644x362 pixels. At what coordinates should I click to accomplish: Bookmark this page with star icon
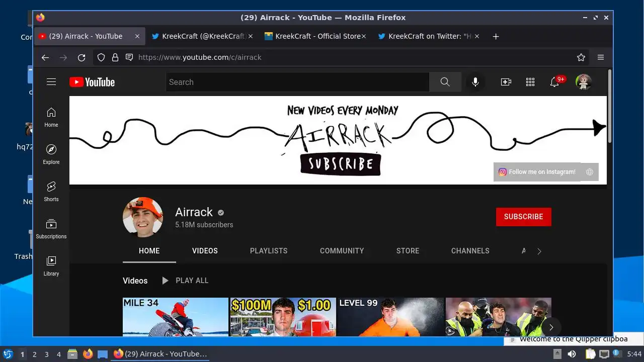point(581,57)
